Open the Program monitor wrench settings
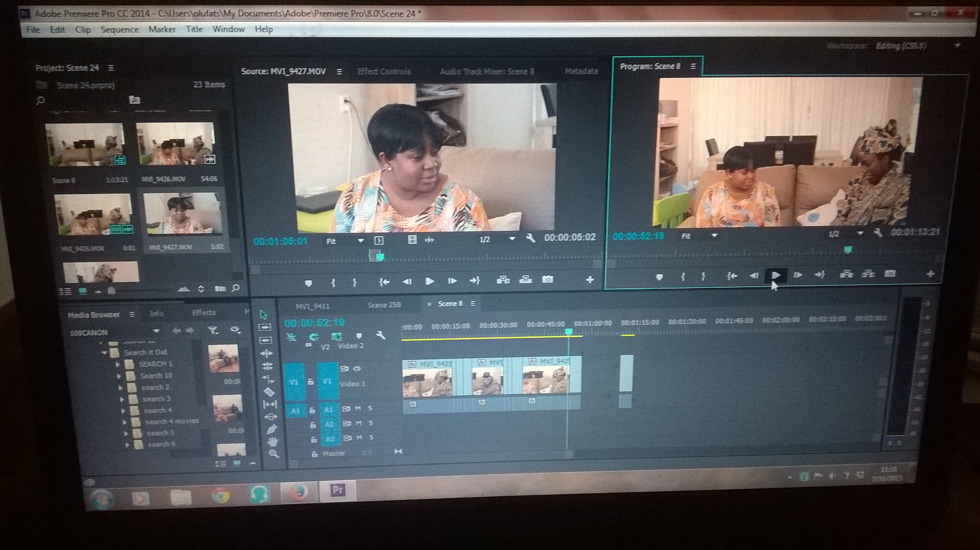The width and height of the screenshot is (980, 550). click(x=878, y=232)
